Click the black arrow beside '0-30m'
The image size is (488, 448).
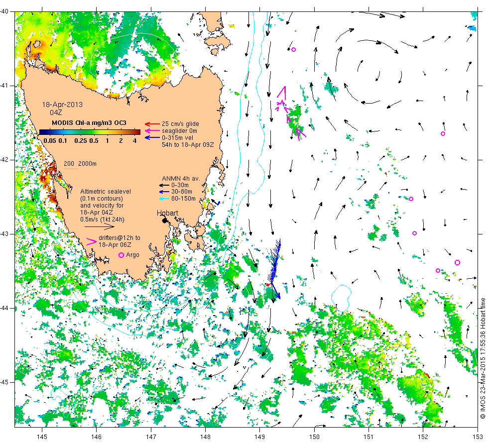tap(164, 185)
